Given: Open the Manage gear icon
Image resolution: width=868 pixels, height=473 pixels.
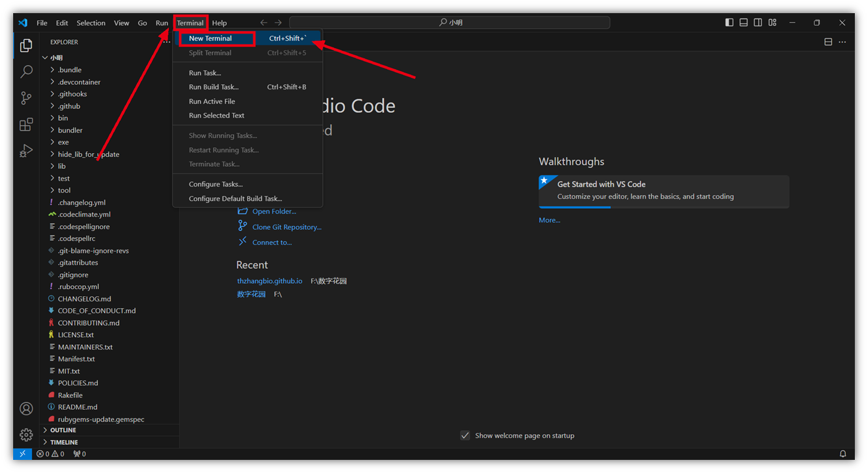Looking at the screenshot, I should [26, 435].
